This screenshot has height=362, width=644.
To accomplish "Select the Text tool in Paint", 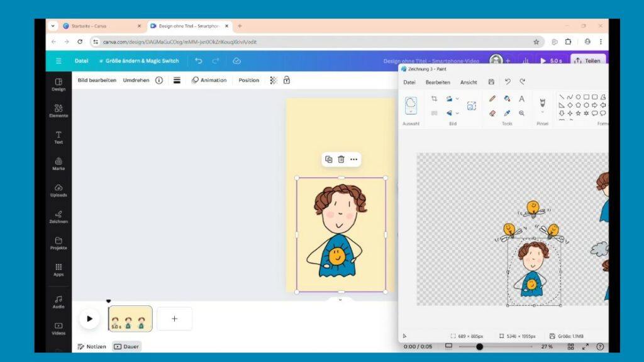I will click(521, 99).
